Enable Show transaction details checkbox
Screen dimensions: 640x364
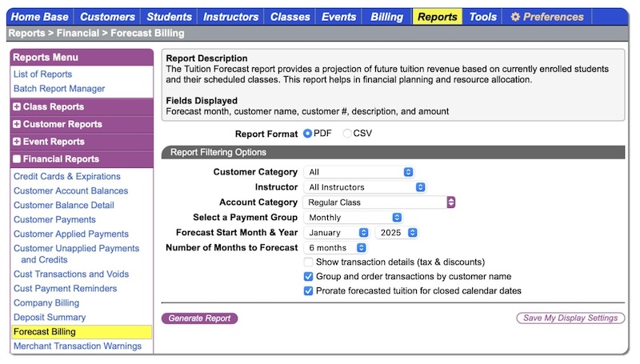[309, 262]
